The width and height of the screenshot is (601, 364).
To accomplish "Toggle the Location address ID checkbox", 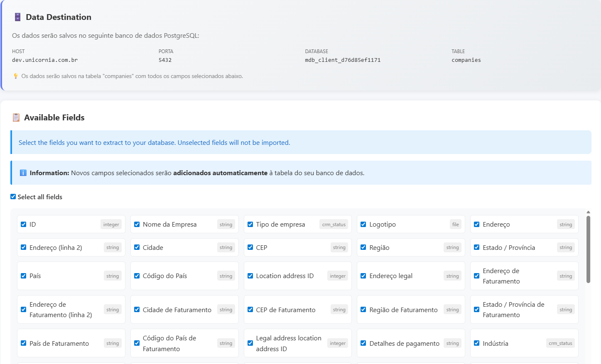I will [250, 276].
